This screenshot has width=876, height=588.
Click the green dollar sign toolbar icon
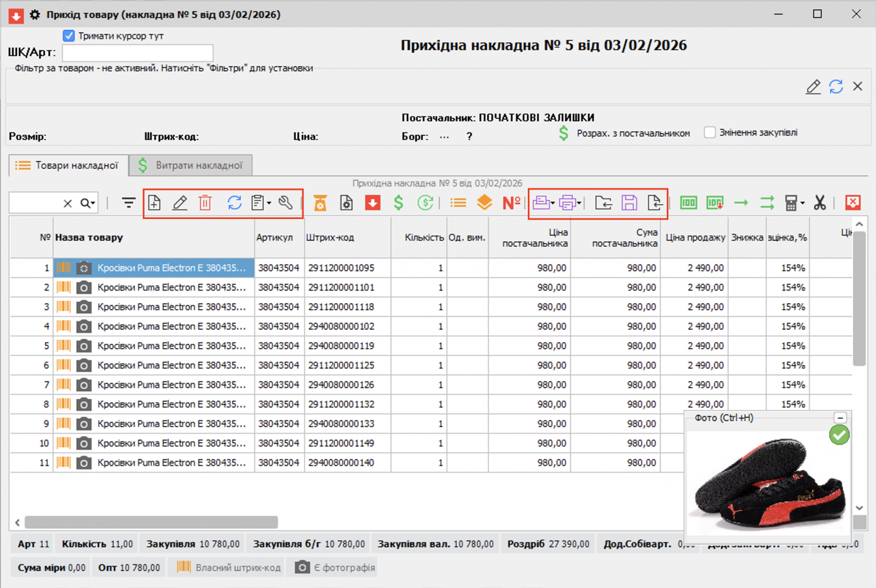point(399,203)
